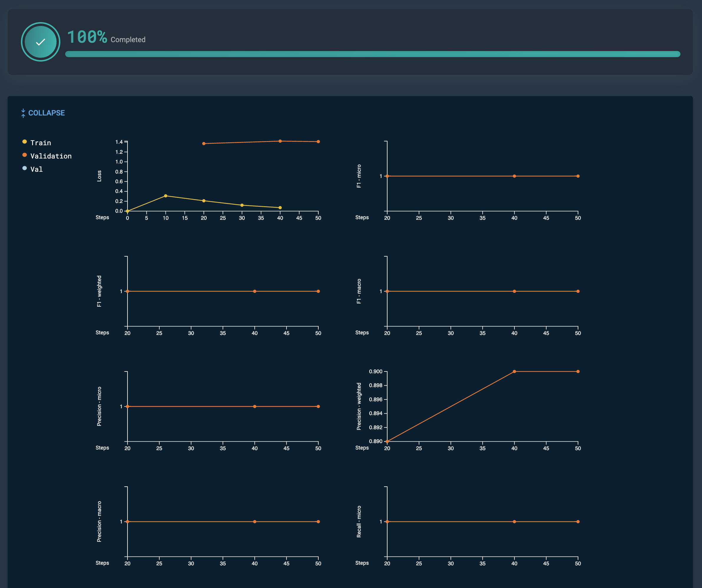Click the yellow Train legend dot
This screenshot has width=702, height=588.
coord(24,141)
